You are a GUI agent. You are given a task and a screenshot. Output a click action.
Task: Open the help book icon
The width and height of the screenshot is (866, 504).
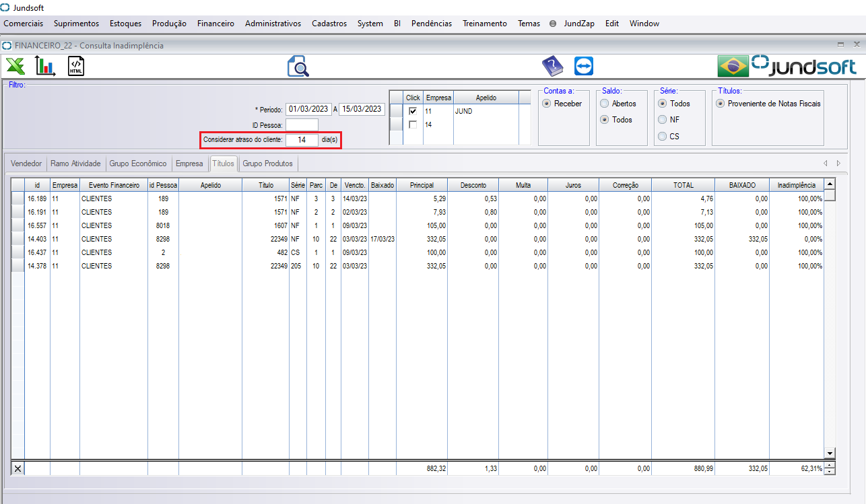pos(552,66)
